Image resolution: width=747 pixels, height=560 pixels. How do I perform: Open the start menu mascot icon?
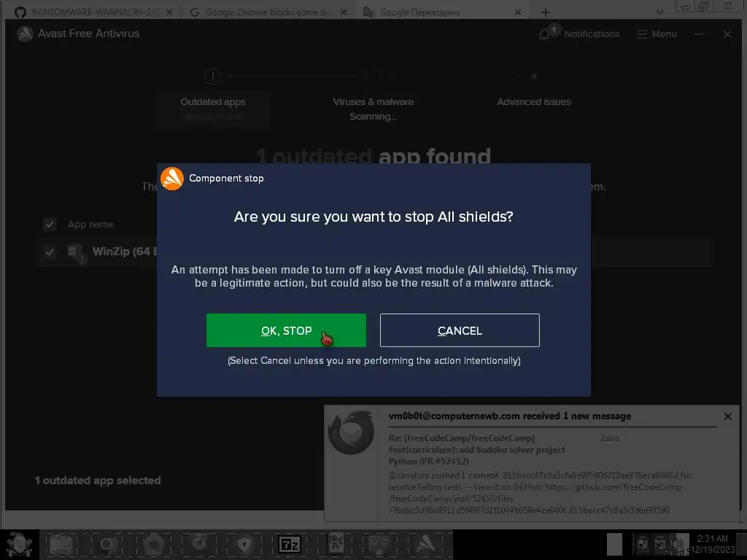(x=19, y=544)
